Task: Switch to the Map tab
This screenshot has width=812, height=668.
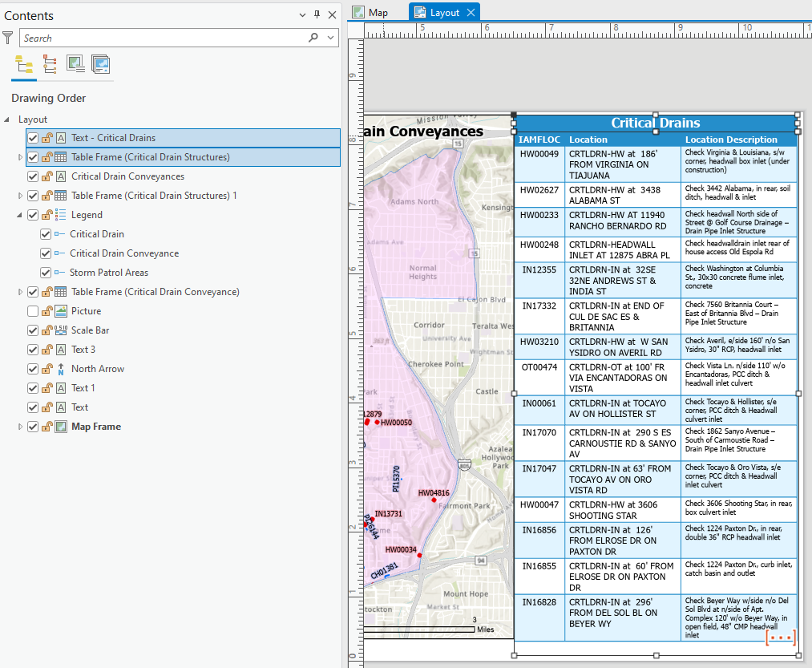Action: 378,12
